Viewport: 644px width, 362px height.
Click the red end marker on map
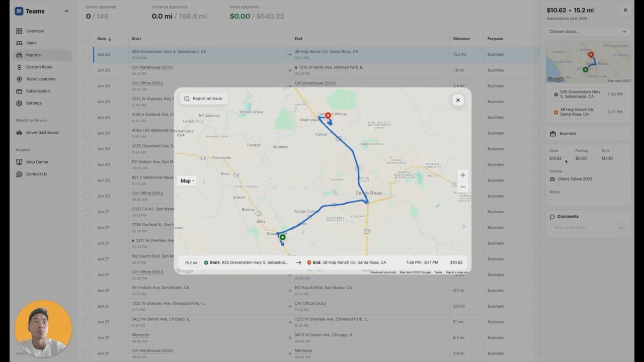[328, 116]
